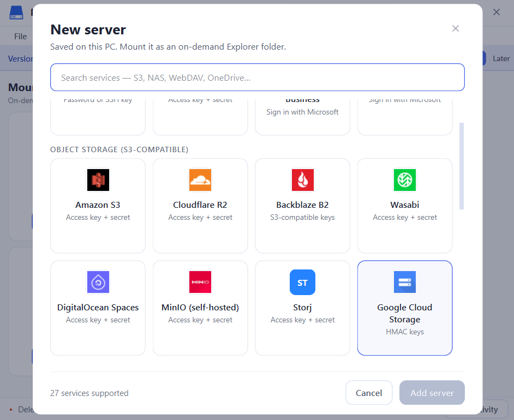Click 'OBJECT STORAGE (S3-COMPATIBLE)' heading
This screenshot has height=420, width=514.
pos(119,149)
